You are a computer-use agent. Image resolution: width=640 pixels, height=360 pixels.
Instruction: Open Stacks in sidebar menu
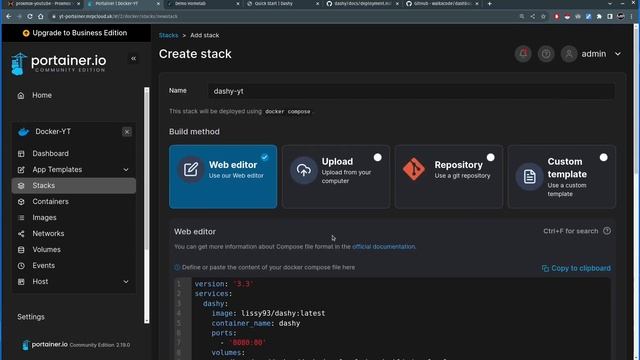click(x=74, y=186)
